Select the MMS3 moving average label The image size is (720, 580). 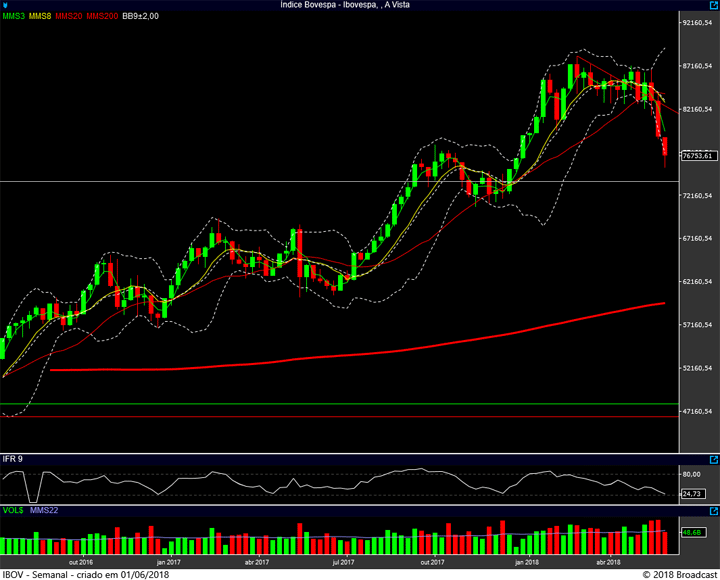click(x=13, y=16)
